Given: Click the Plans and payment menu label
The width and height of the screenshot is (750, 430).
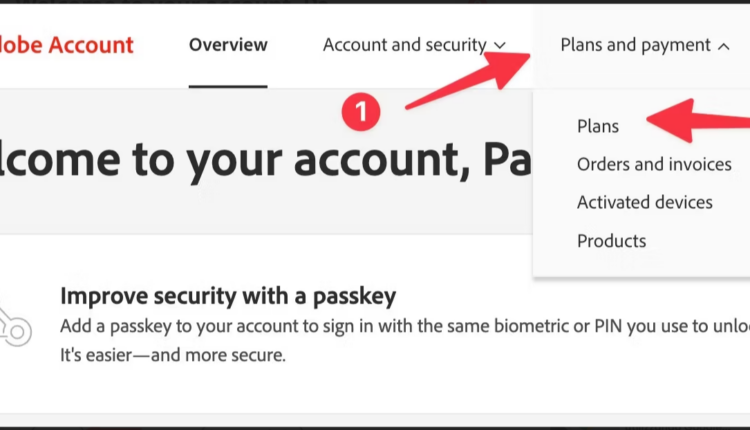Looking at the screenshot, I should [x=635, y=45].
